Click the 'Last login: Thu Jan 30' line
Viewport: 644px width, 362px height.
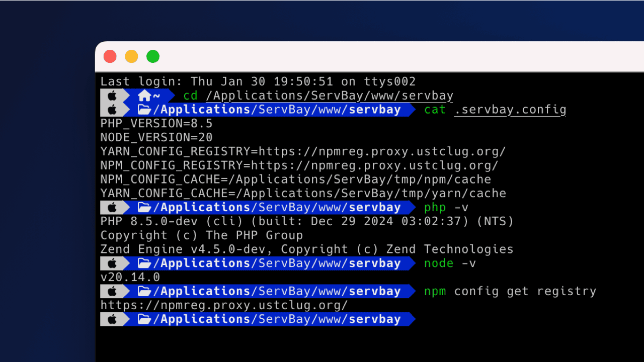point(258,81)
